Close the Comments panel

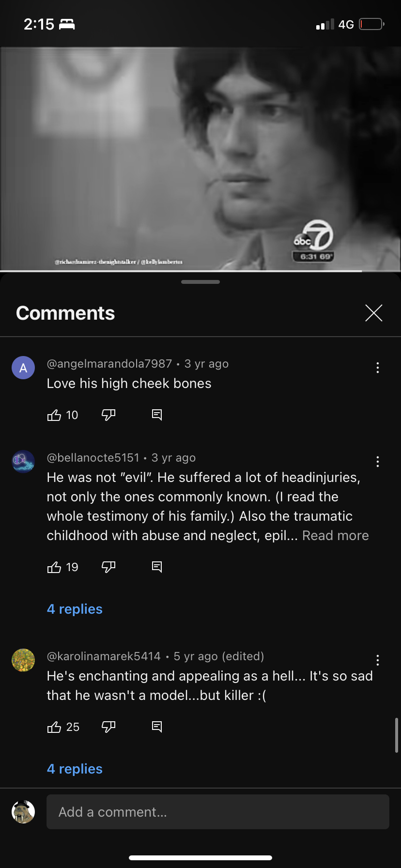point(374,313)
